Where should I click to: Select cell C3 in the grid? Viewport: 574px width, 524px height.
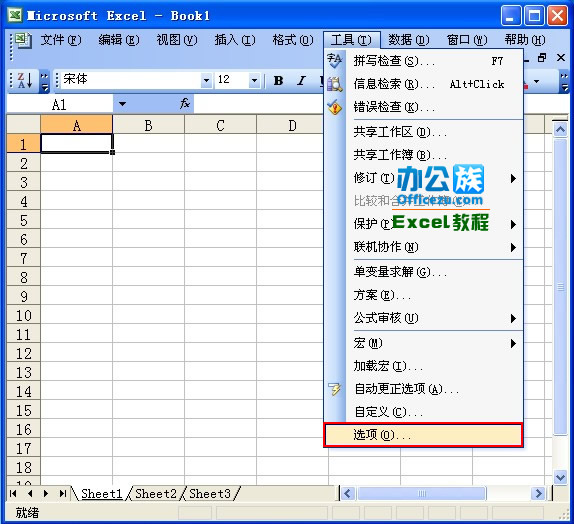pyautogui.click(x=220, y=182)
